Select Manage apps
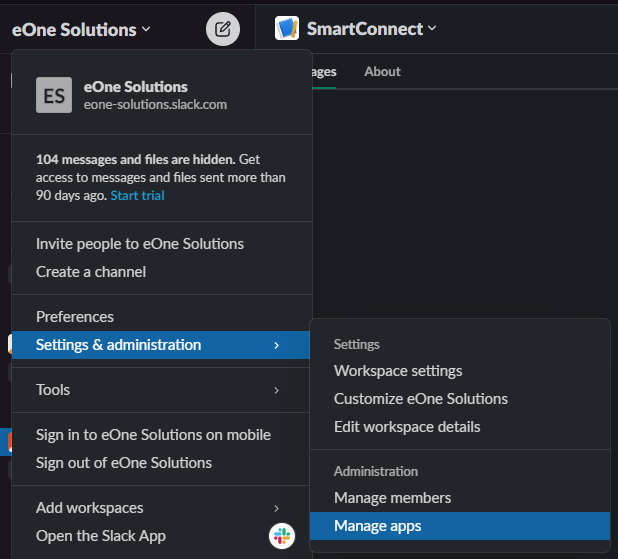618x559 pixels. pos(460,526)
